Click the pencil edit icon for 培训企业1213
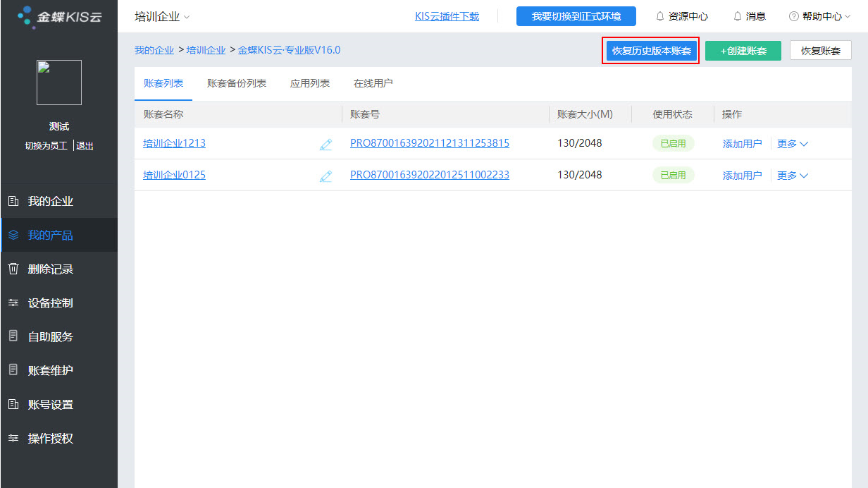Screen dimensions: 868x488 pyautogui.click(x=325, y=144)
